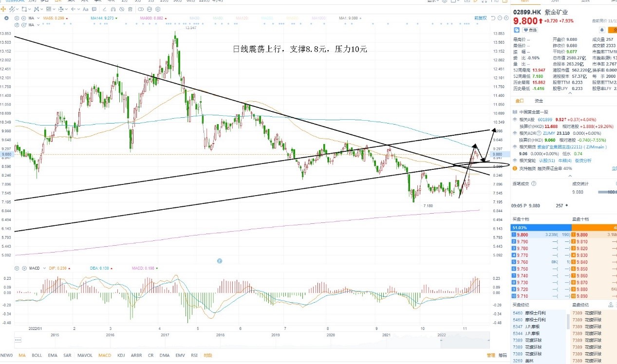The height and width of the screenshot is (364, 617).
Task: Select the EMA indicator tab
Action: pyautogui.click(x=53, y=355)
